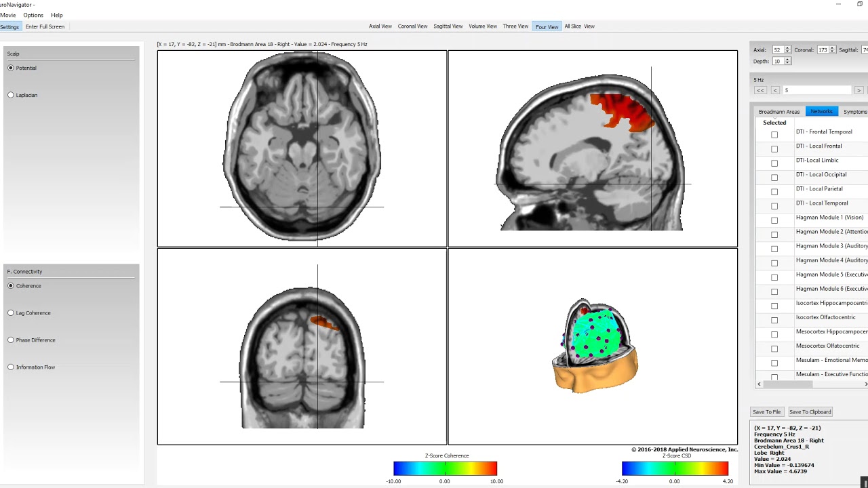
Task: Open the Broadmann Areas tab
Action: [x=779, y=111]
